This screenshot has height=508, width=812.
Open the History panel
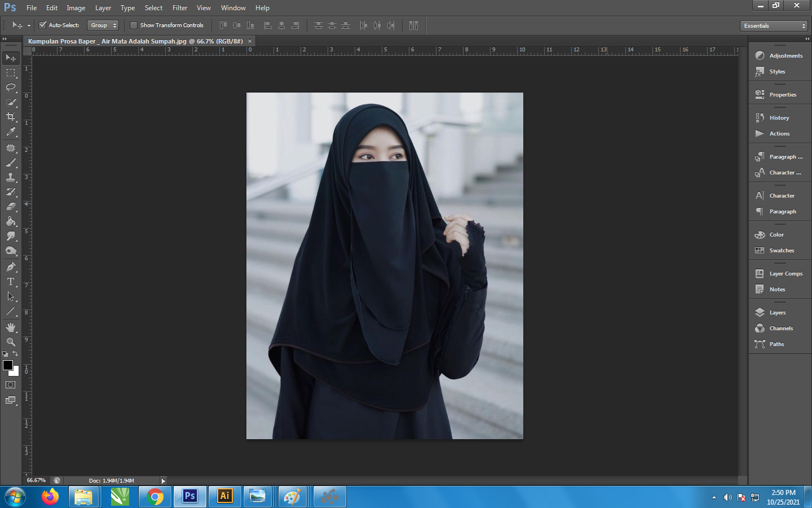tap(779, 118)
